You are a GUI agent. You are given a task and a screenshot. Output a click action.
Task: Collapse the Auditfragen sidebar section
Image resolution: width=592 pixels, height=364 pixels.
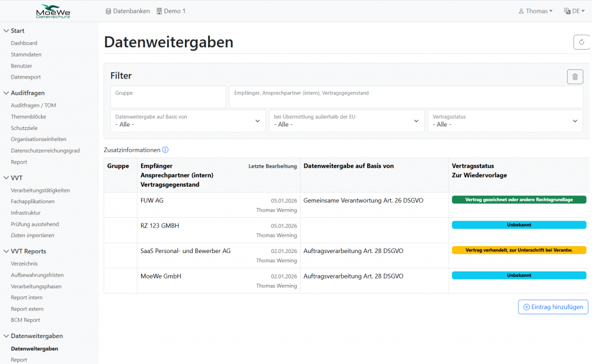[6, 93]
